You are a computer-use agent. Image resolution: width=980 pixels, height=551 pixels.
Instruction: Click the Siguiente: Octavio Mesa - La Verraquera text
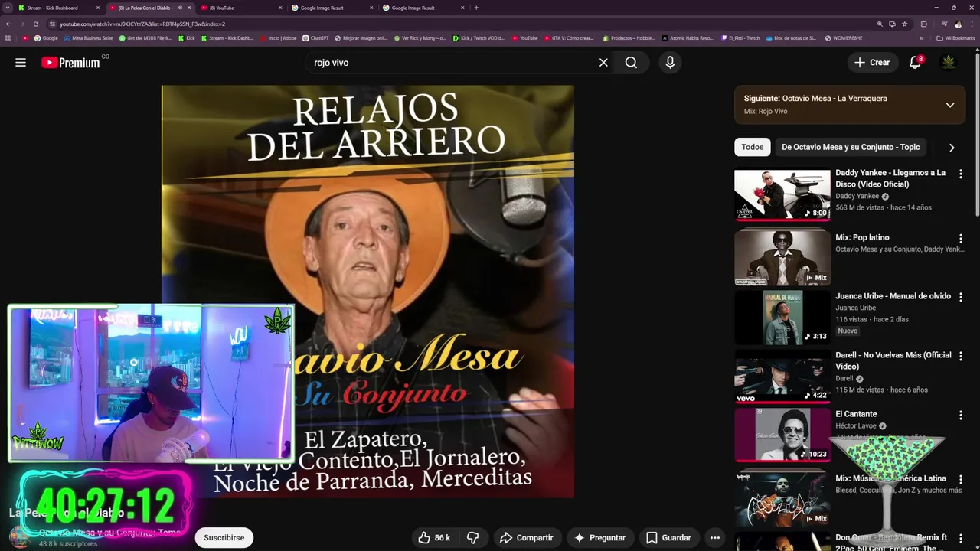[815, 99]
